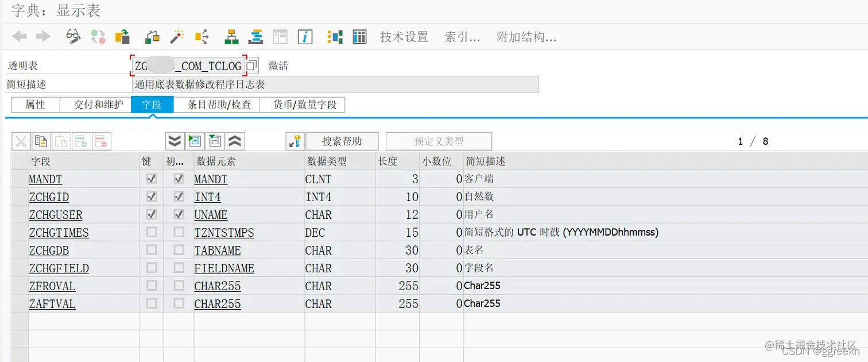Viewport: 868px width, 362px height.
Task: Click the Expand All double-down chevron
Action: click(175, 141)
